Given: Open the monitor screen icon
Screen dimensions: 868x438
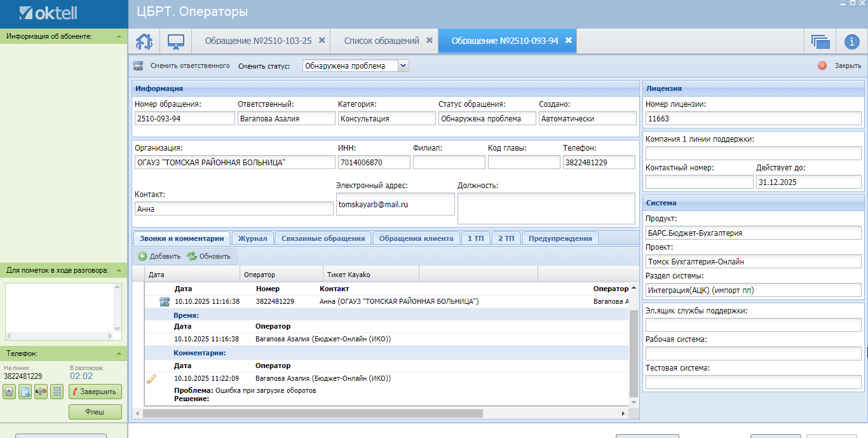Looking at the screenshot, I should pos(176,41).
